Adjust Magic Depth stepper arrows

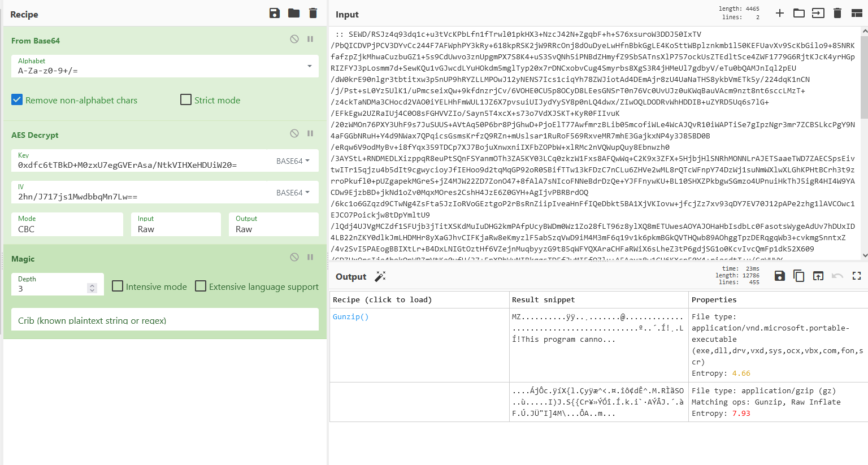click(x=92, y=288)
